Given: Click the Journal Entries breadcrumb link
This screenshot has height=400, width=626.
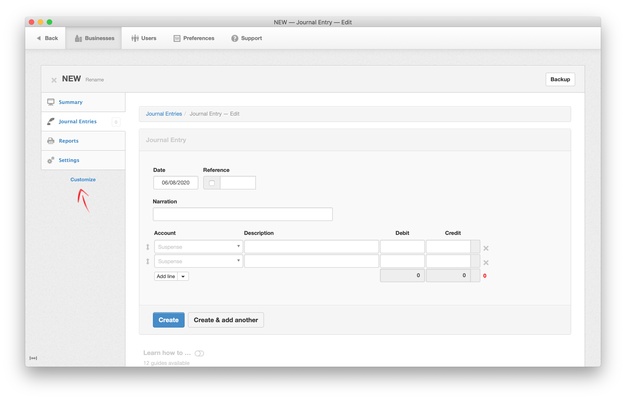Looking at the screenshot, I should click(164, 114).
